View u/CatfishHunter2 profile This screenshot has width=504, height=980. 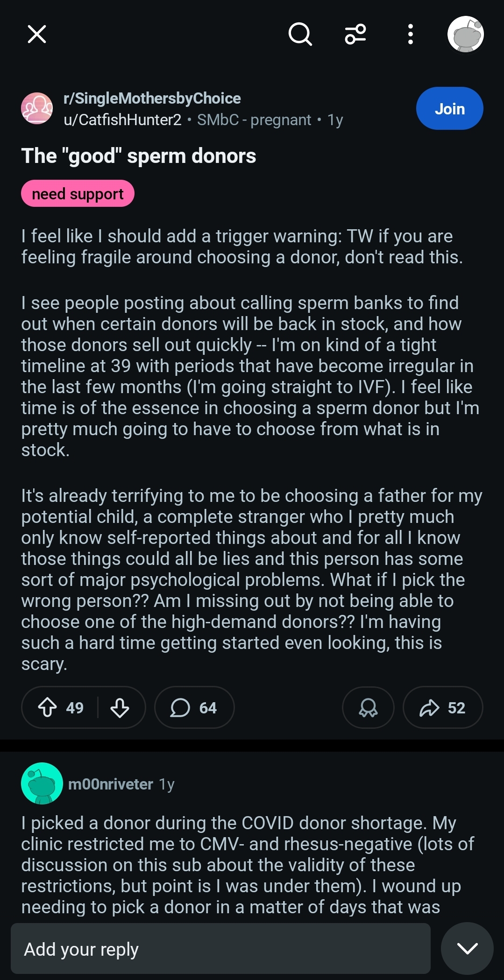122,120
